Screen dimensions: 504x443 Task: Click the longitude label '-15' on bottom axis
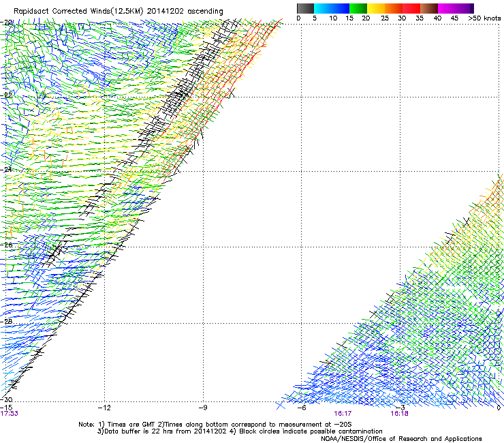(6, 408)
